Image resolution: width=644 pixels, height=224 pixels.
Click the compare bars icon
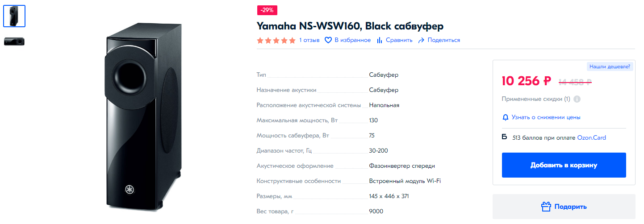[x=380, y=40]
